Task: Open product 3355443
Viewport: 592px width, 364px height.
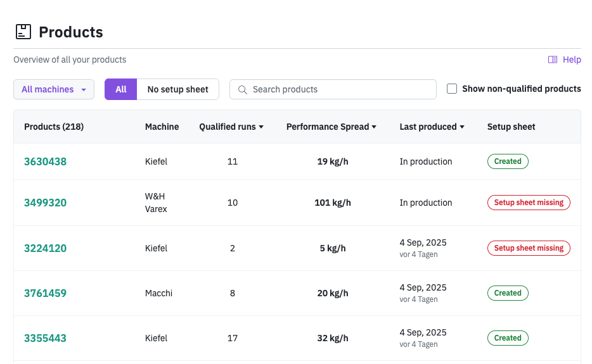Action: (45, 338)
